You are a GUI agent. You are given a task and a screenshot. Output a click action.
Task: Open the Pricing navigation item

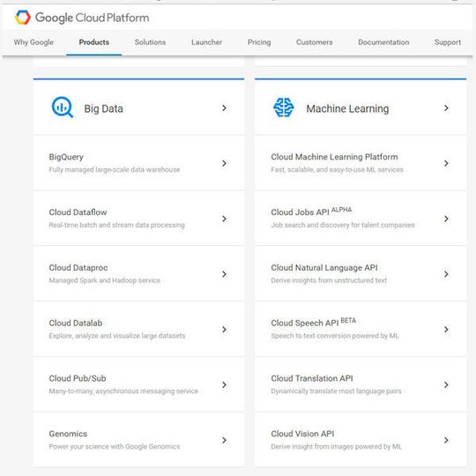[x=259, y=42]
